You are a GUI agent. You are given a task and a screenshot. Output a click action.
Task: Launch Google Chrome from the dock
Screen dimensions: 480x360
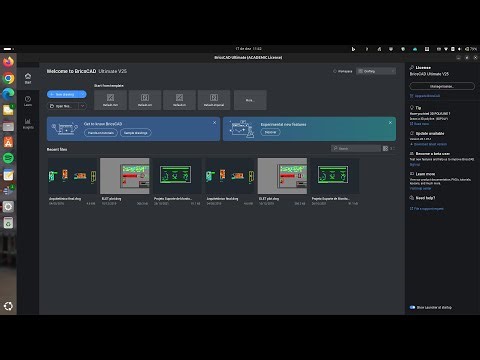point(8,78)
